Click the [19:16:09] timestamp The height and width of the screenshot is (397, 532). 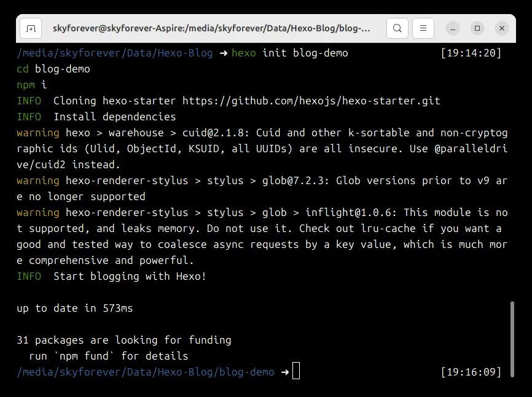pyautogui.click(x=471, y=372)
